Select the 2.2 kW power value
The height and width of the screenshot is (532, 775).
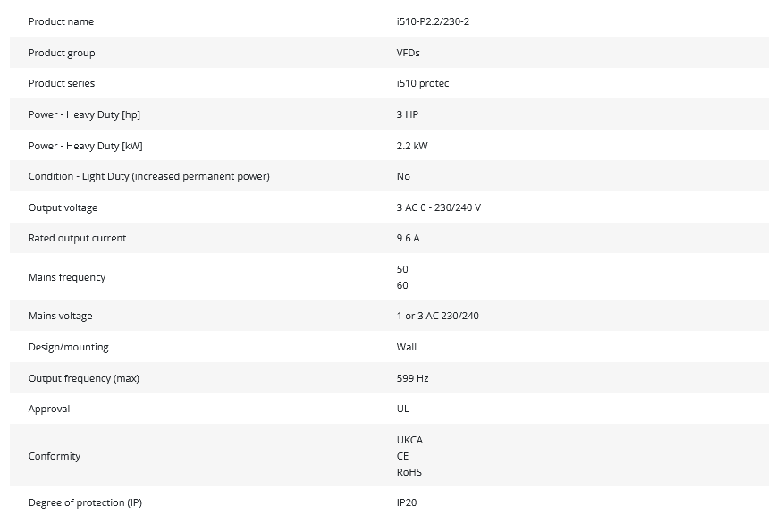(x=412, y=146)
